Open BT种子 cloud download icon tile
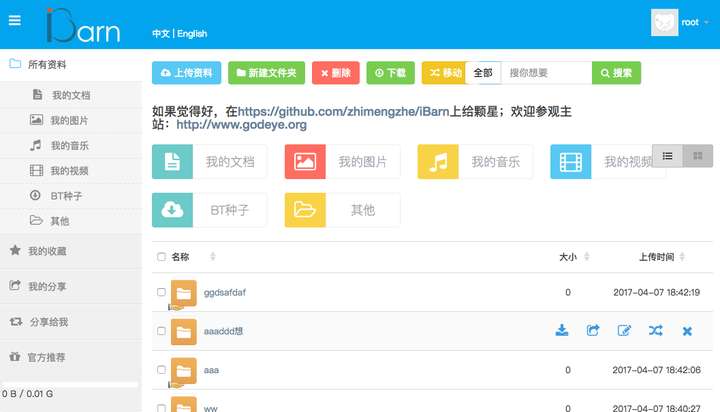Viewport: 720px width, 412px height. click(172, 210)
